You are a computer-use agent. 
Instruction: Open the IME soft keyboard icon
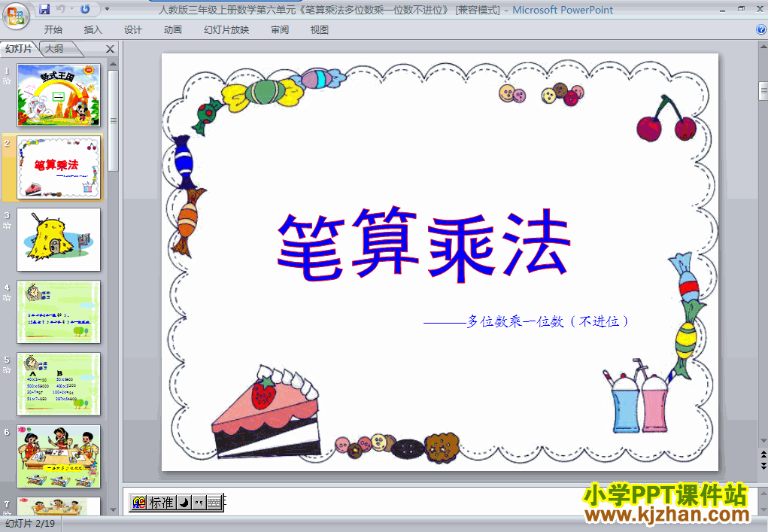click(214, 503)
